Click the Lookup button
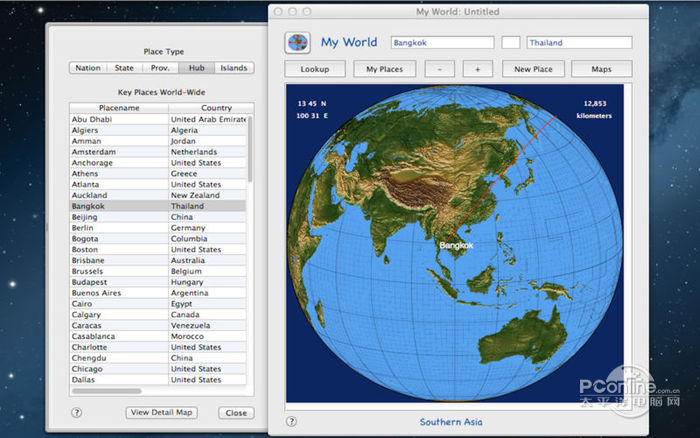 click(315, 69)
